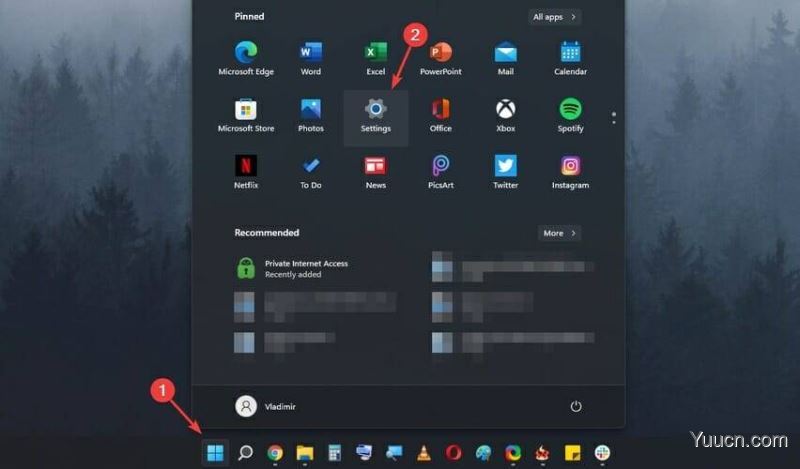This screenshot has width=800, height=469.
Task: Launch PowerPoint from pinned apps
Action: (441, 57)
